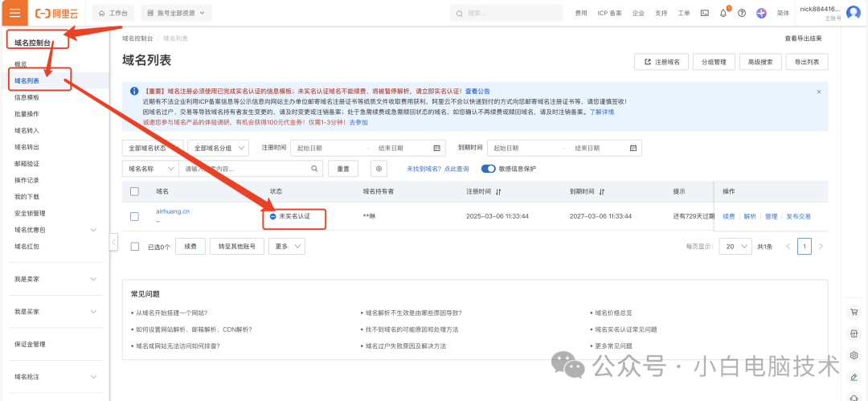The image size is (868, 401).
Task: Close the blue notice banner
Action: (x=819, y=92)
